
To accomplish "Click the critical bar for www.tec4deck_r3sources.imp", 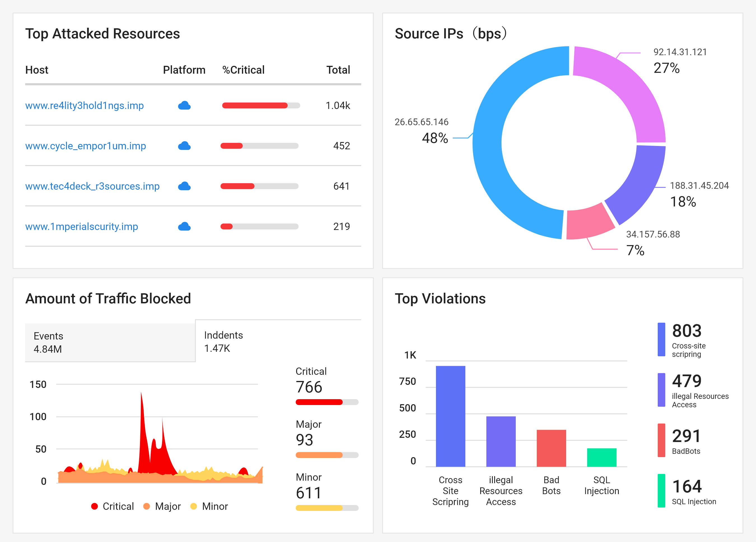I will (259, 186).
